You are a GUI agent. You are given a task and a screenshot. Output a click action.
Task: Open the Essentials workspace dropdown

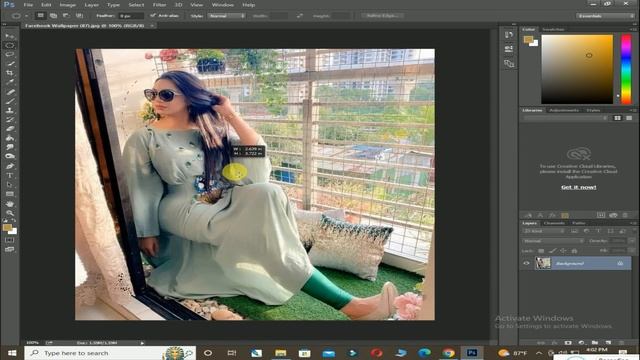coord(605,16)
